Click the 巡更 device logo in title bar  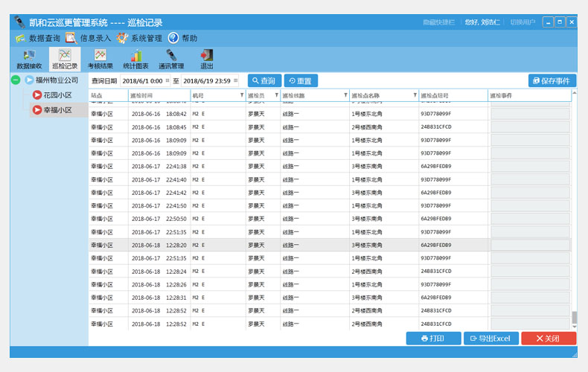(x=19, y=22)
